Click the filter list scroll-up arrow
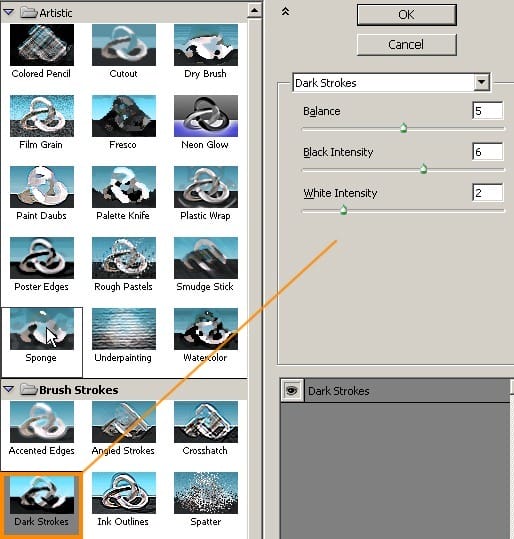 pos(254,10)
